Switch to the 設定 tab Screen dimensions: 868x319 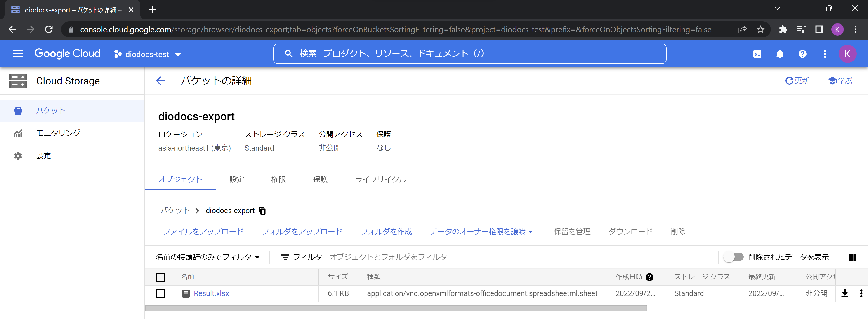(236, 179)
